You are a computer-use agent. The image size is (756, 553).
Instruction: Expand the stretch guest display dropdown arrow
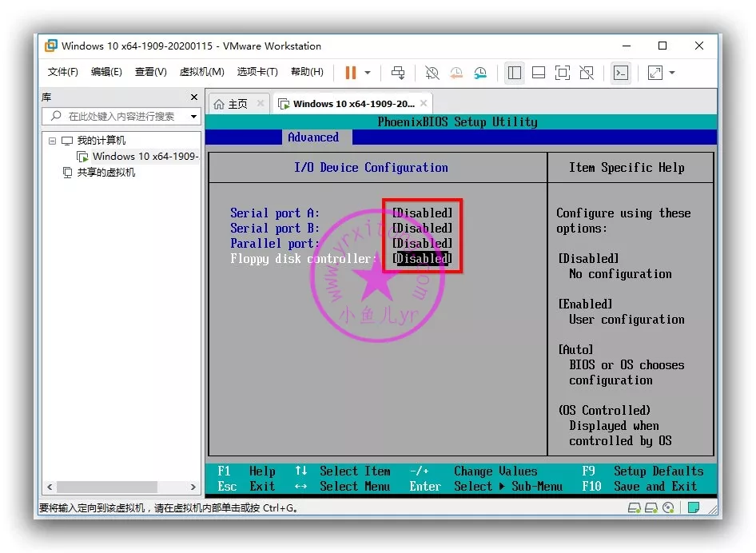tap(672, 73)
